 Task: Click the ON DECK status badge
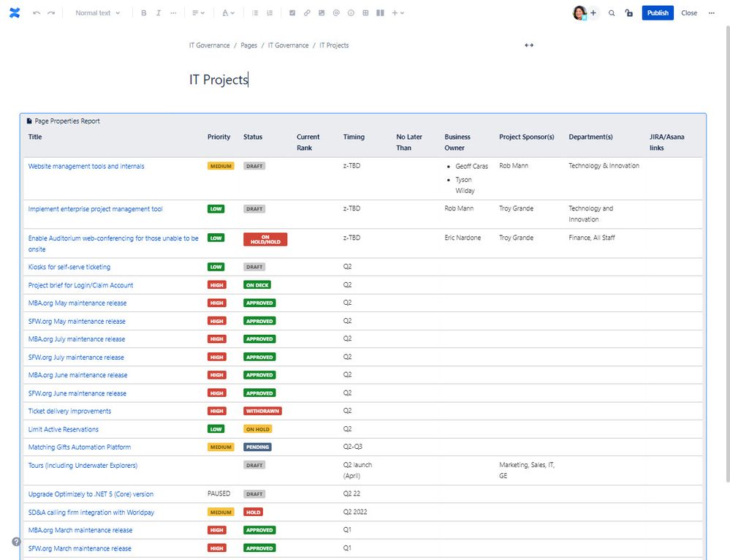pyautogui.click(x=257, y=284)
